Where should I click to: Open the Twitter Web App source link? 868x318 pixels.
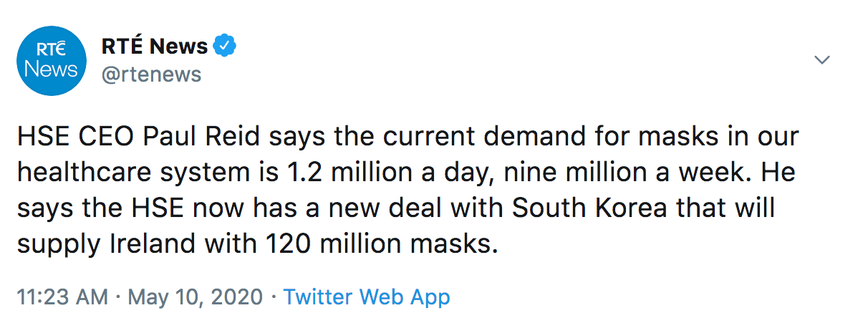coord(367,297)
